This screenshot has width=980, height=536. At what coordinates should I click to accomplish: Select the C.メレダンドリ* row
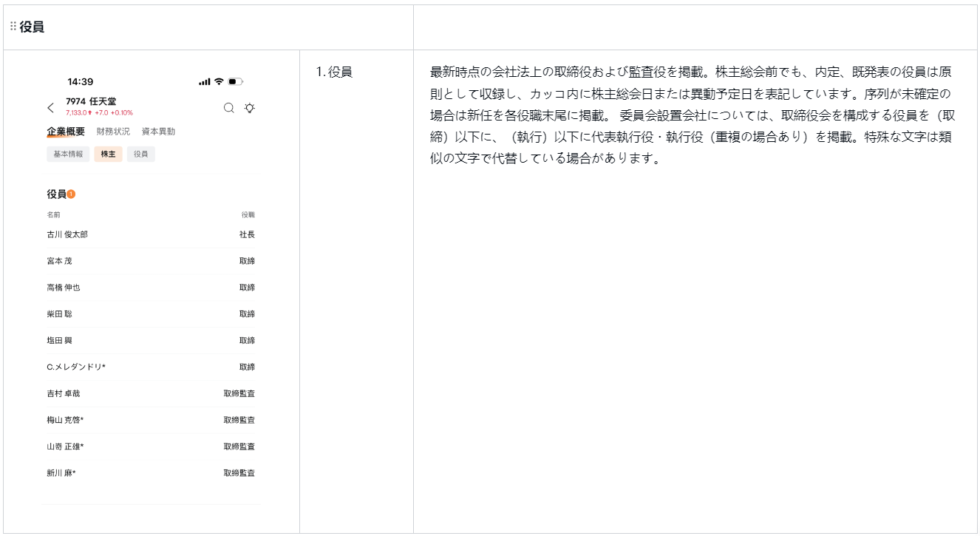pos(151,367)
